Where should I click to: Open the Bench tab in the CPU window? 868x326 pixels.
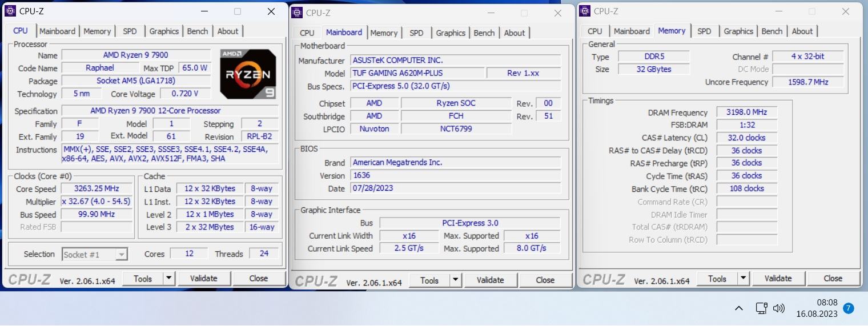coord(198,31)
